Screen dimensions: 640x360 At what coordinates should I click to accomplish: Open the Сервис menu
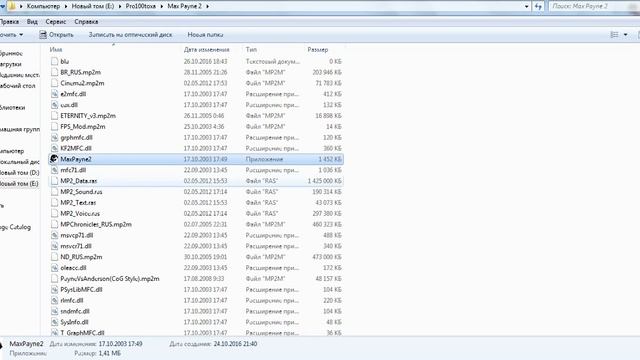pos(56,22)
